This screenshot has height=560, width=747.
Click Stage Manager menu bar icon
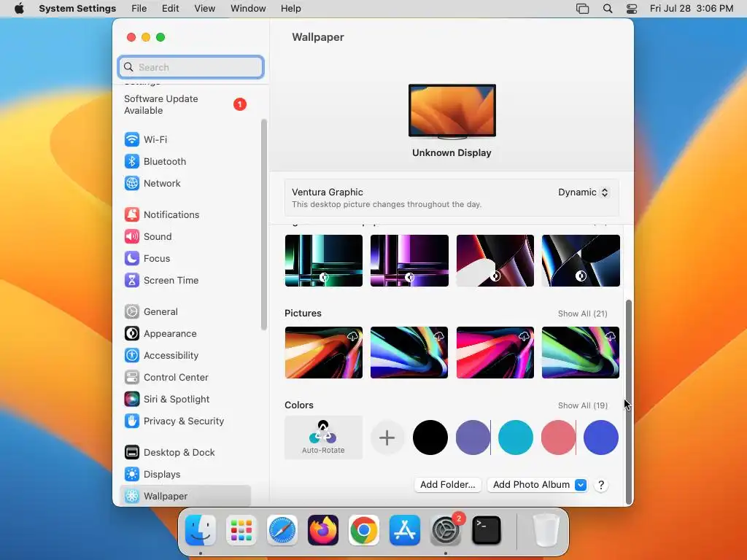582,9
